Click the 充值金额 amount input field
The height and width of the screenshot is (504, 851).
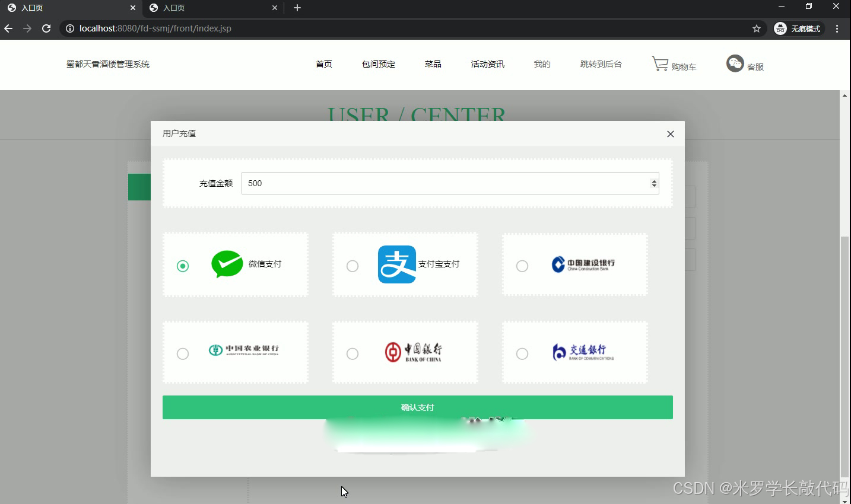[x=415, y=183]
